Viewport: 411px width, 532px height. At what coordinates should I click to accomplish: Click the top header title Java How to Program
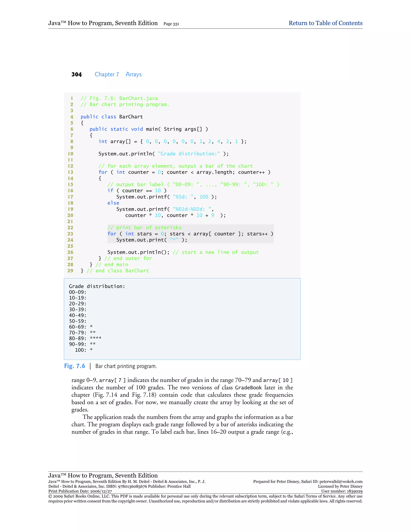pos(103,23)
